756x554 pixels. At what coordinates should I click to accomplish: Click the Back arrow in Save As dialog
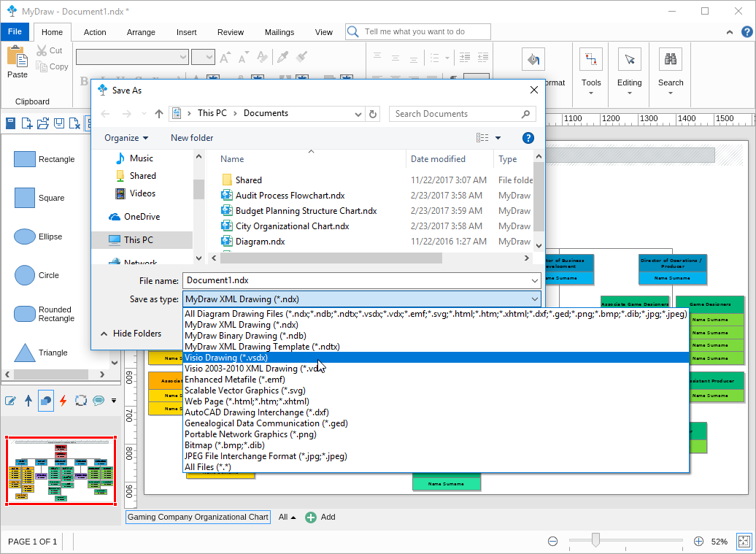[105, 114]
